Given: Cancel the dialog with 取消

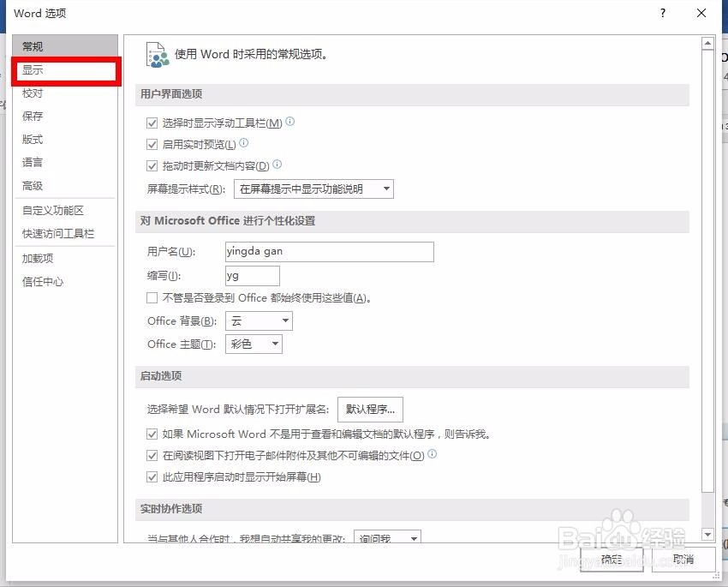Looking at the screenshot, I should [683, 559].
